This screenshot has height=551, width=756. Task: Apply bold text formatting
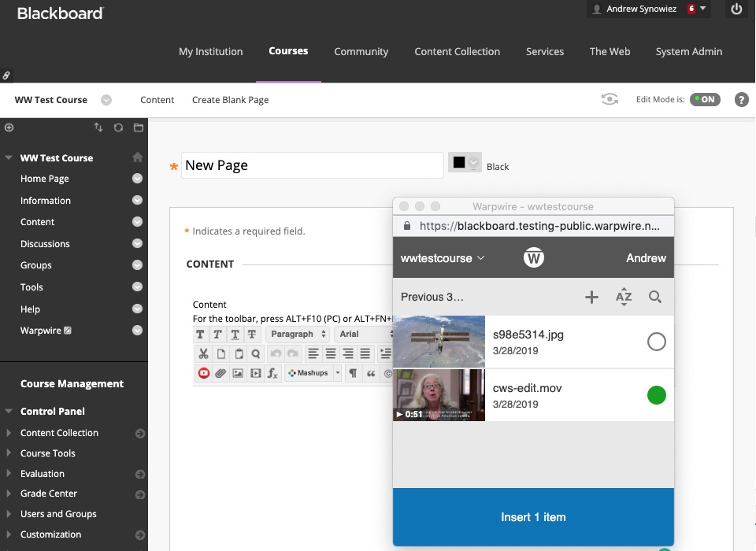(200, 334)
